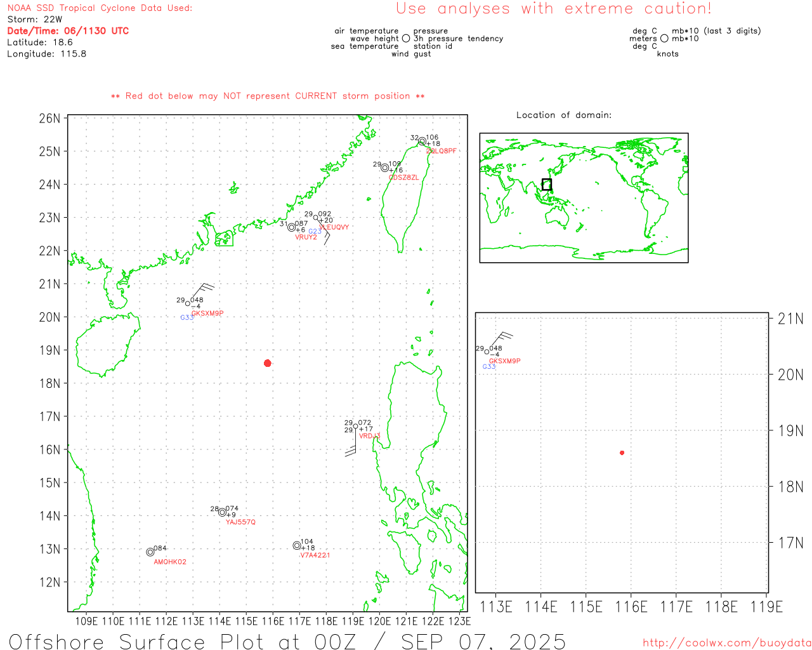Click station ID VRUY2
Viewport: 812px width, 650px height.
coord(306,237)
